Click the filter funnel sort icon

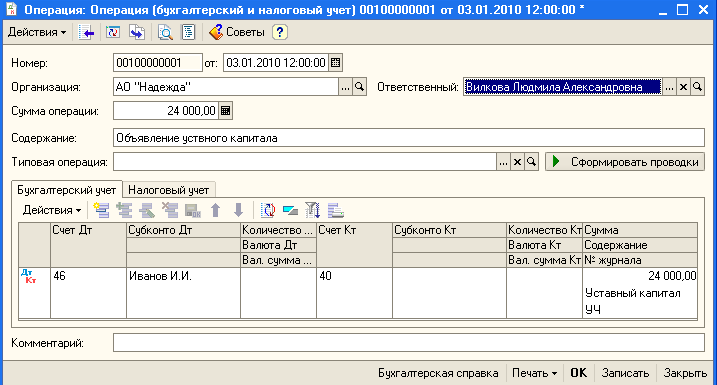click(x=313, y=210)
